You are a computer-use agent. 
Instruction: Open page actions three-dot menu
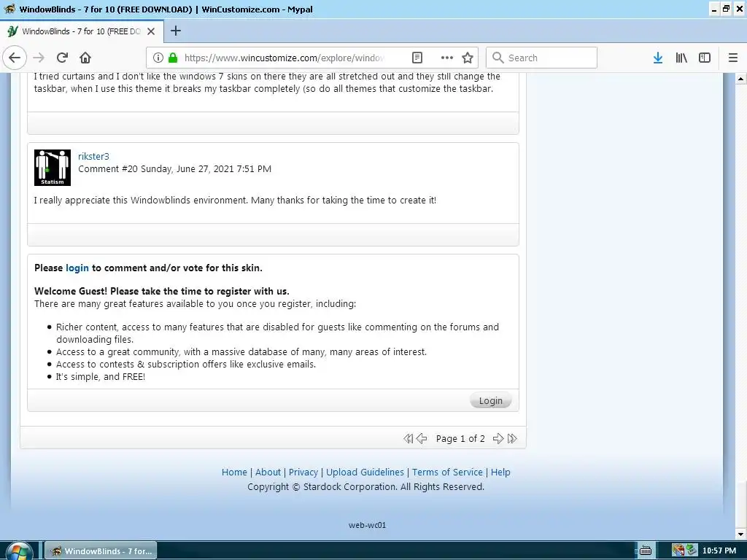click(x=447, y=58)
